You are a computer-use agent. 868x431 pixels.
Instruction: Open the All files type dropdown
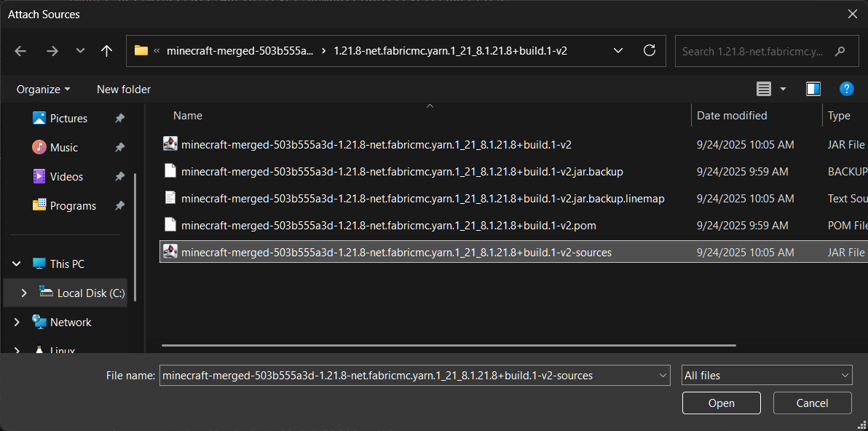[767, 375]
